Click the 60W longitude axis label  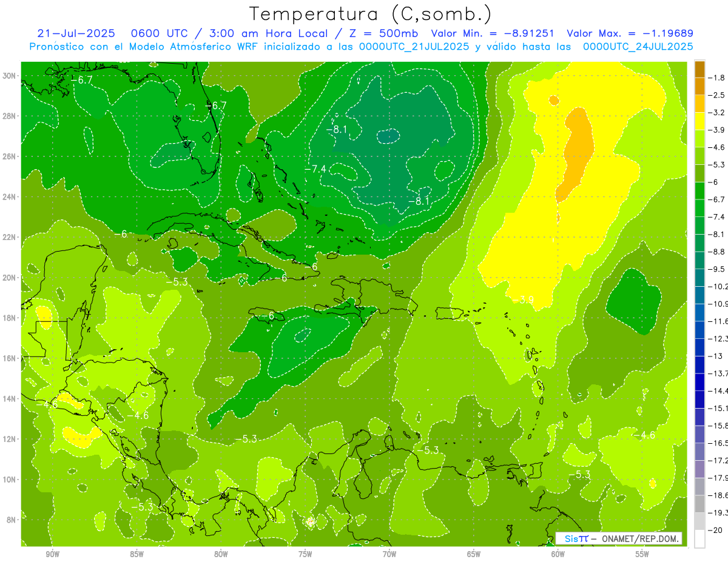[x=558, y=554]
